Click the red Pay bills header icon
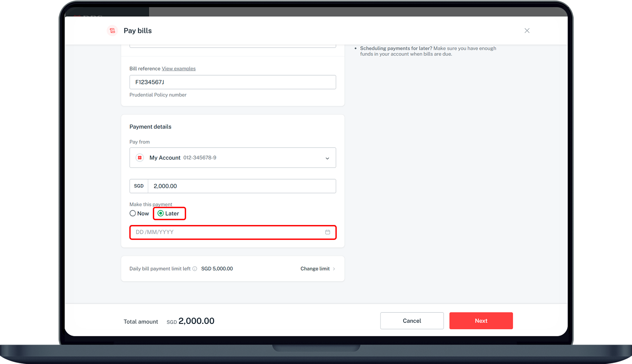 point(112,31)
